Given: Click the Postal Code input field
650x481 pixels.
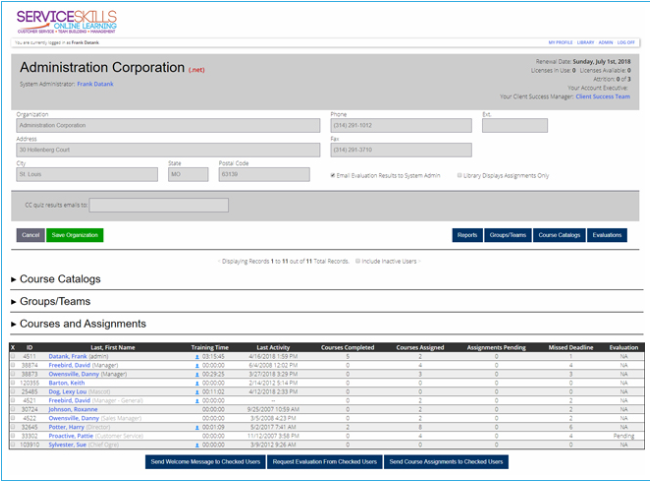Looking at the screenshot, I should (x=264, y=175).
